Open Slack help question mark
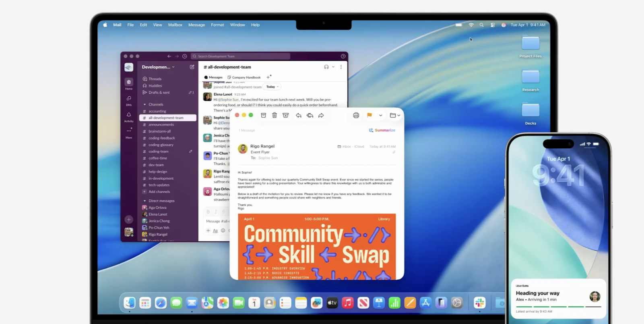Image resolution: width=644 pixels, height=324 pixels. click(343, 56)
